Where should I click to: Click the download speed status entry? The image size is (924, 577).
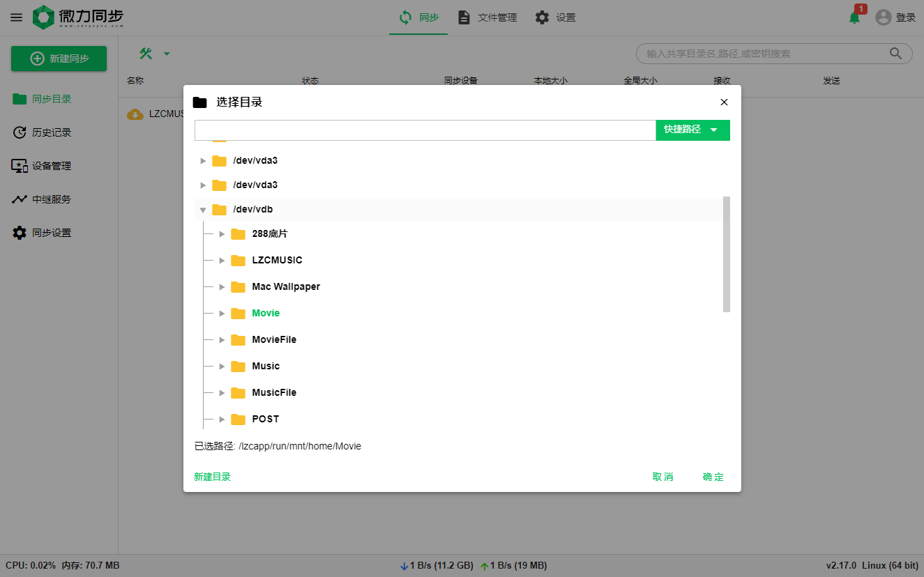coord(437,565)
